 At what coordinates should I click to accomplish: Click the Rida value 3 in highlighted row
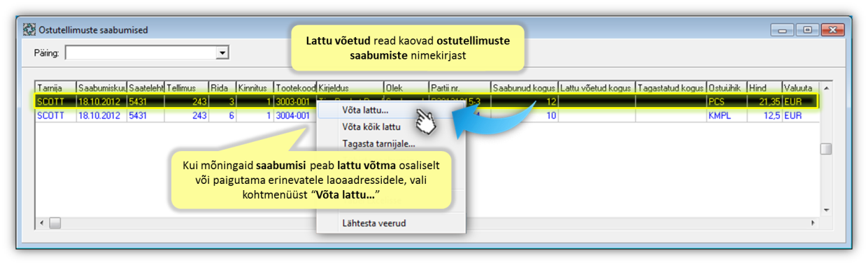click(222, 101)
